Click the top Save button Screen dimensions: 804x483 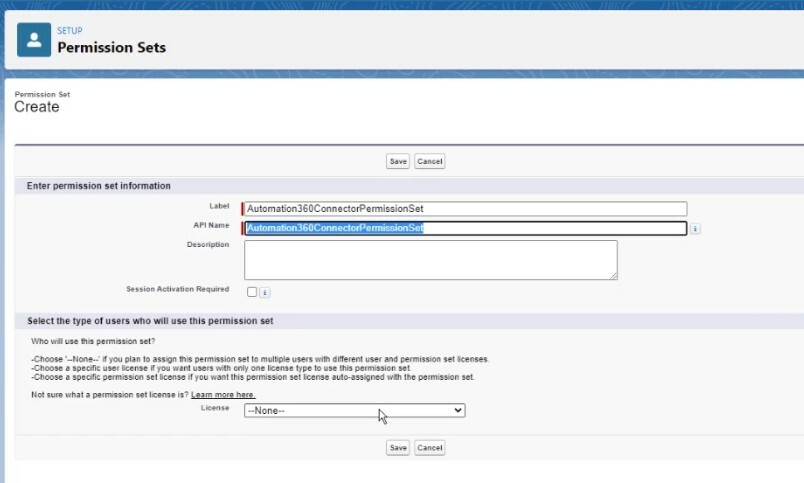398,161
